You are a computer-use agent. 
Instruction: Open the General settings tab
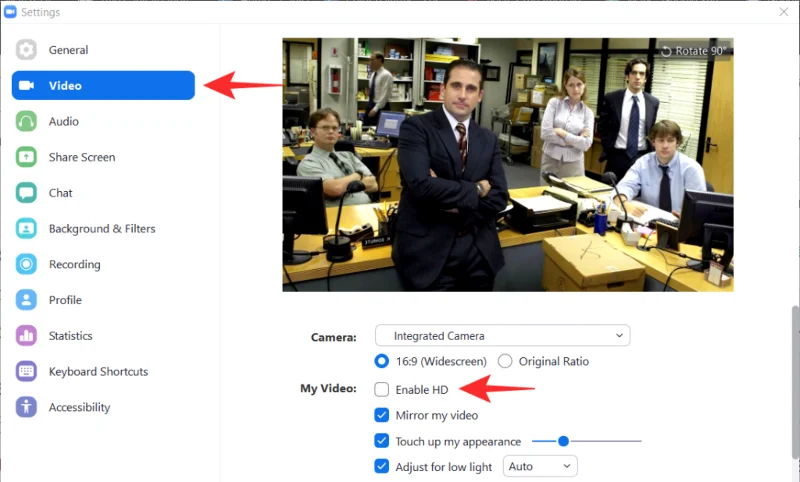click(x=103, y=50)
